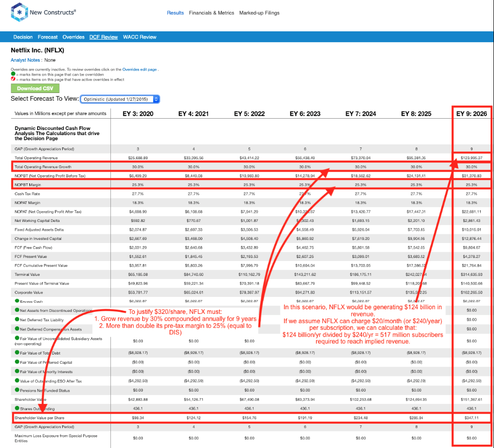This screenshot has height=448, width=494.
Task: Click the Present Value of Terminal Value label
Action: pyautogui.click(x=42, y=284)
